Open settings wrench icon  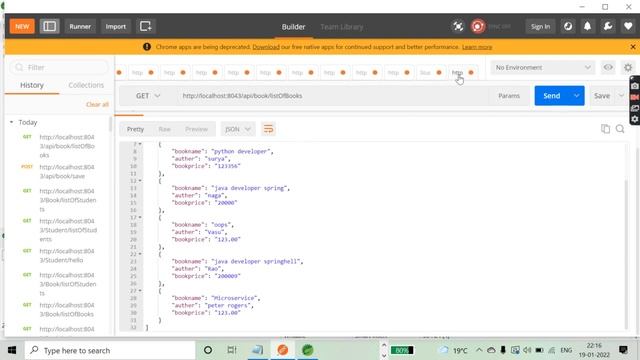coord(608,27)
